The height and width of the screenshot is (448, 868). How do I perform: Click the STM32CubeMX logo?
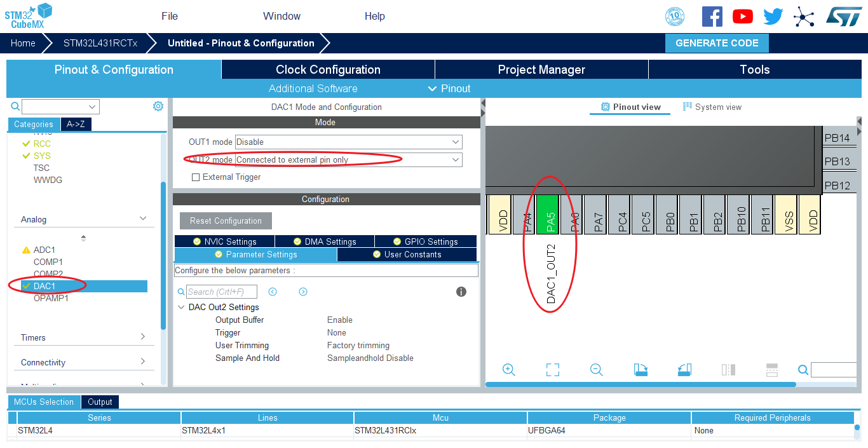29,16
